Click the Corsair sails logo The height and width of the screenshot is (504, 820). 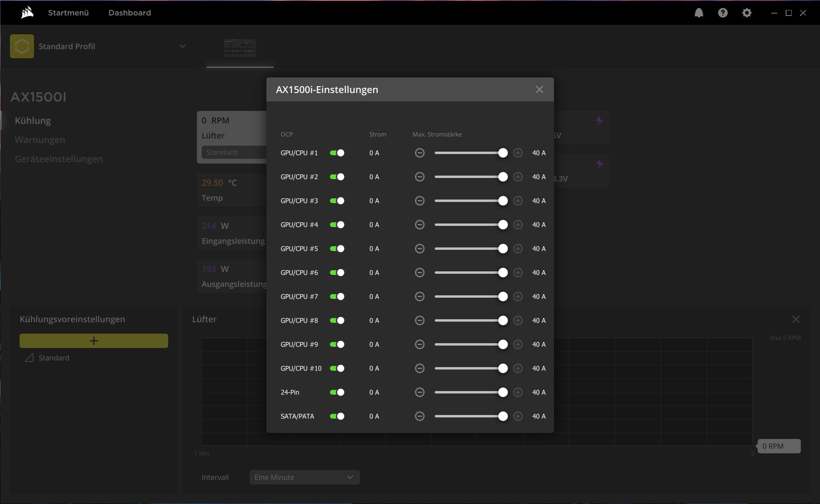[27, 13]
